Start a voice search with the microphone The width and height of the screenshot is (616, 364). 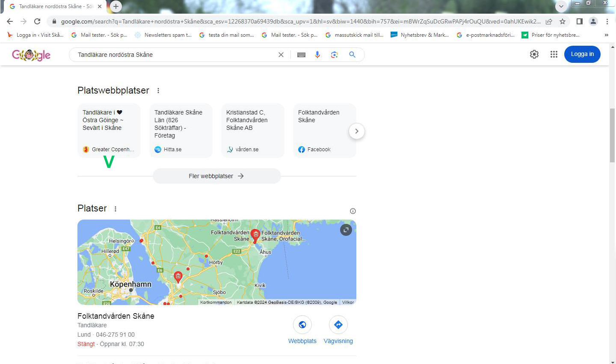tap(317, 55)
